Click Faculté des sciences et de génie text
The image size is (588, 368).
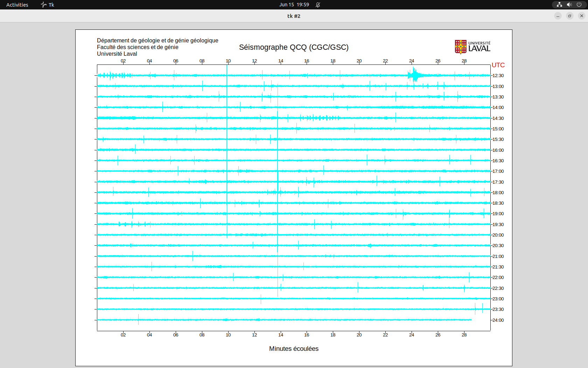click(x=138, y=47)
